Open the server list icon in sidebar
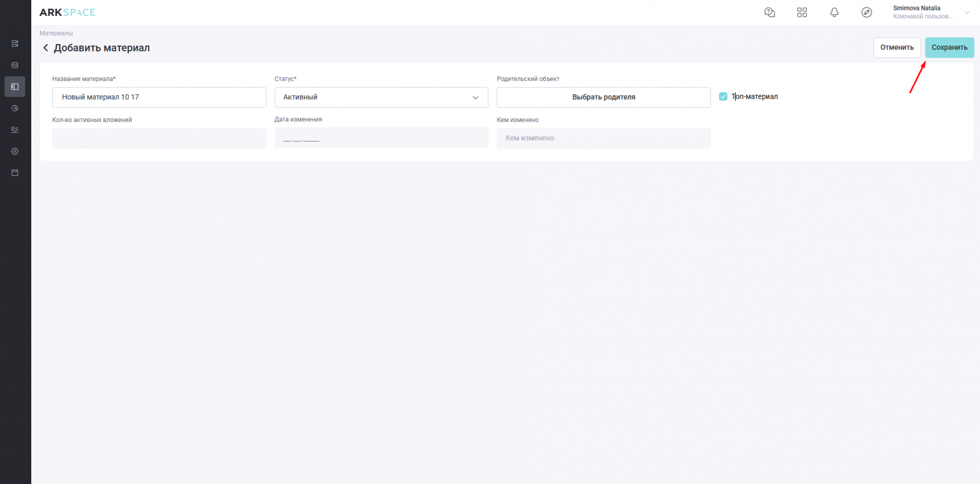This screenshot has height=484, width=980. click(15, 43)
